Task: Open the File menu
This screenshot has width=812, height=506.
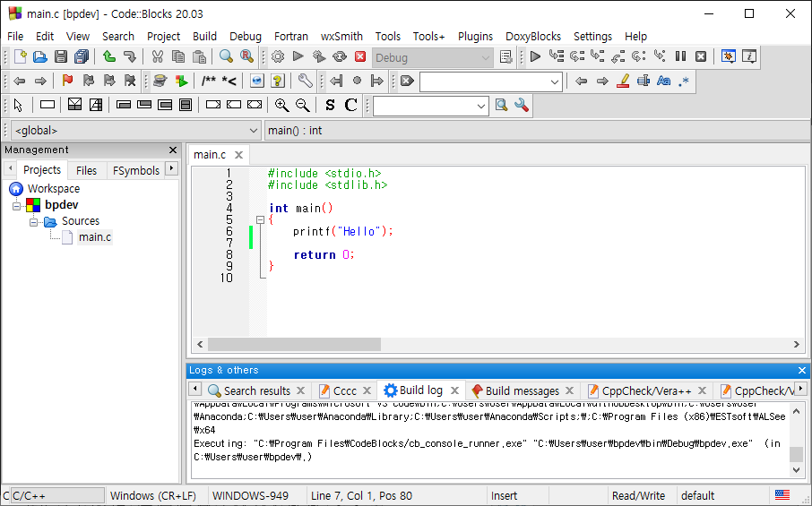Action: tap(15, 36)
